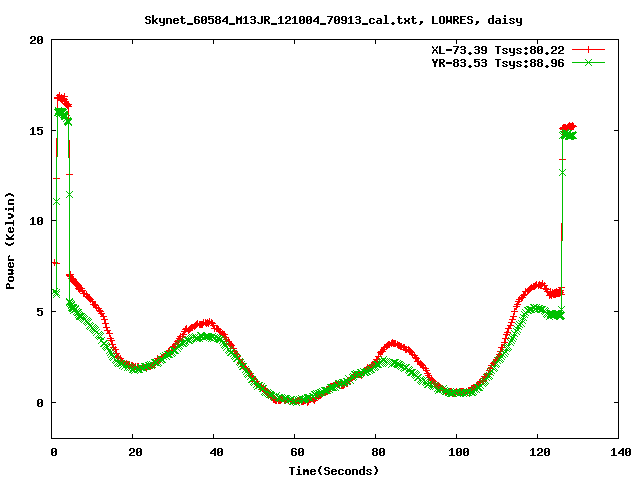Click the x-axis tick label 140
The image size is (640, 480).
[620, 452]
